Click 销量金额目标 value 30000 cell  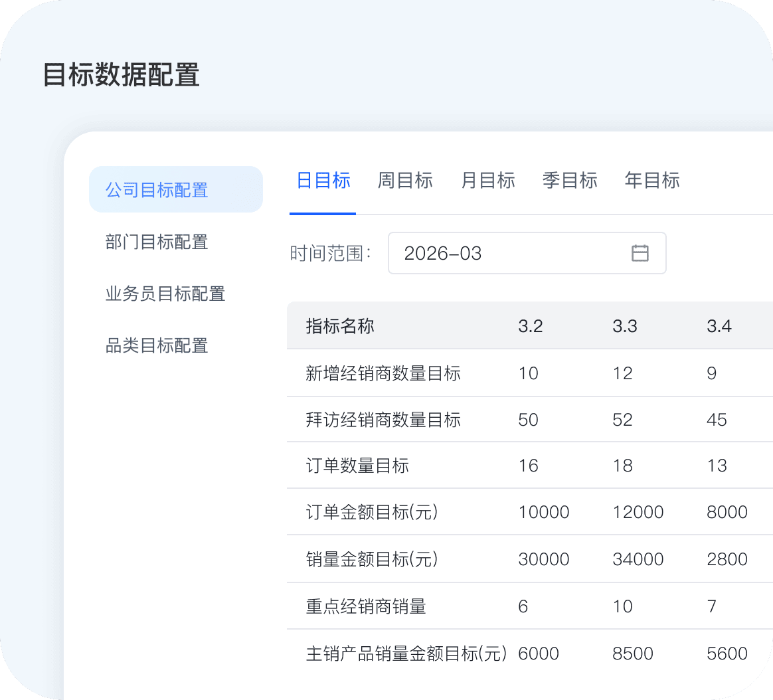click(x=543, y=559)
